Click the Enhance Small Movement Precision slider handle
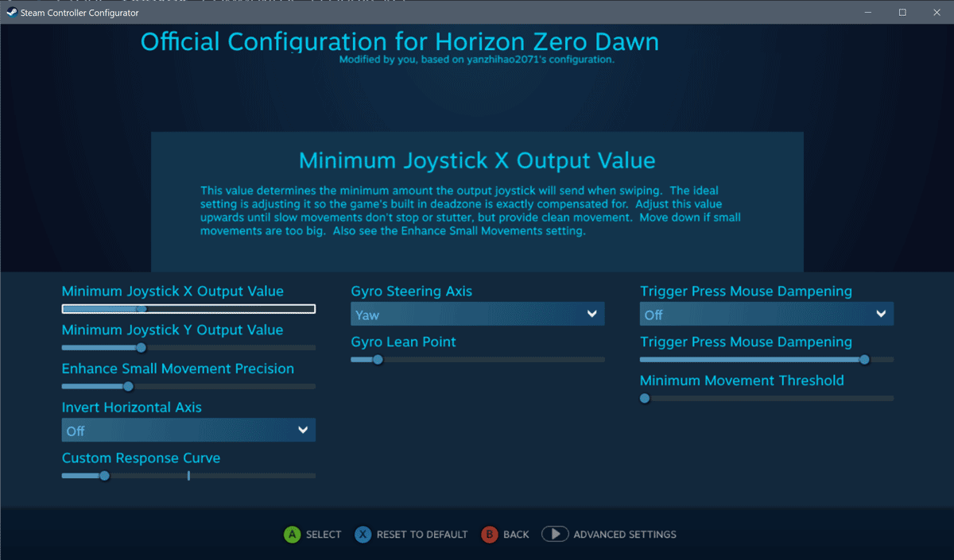This screenshot has width=954, height=560. tap(128, 387)
